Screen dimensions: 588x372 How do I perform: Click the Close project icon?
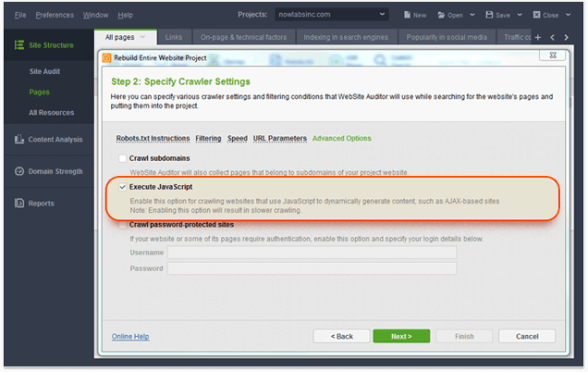tap(536, 15)
